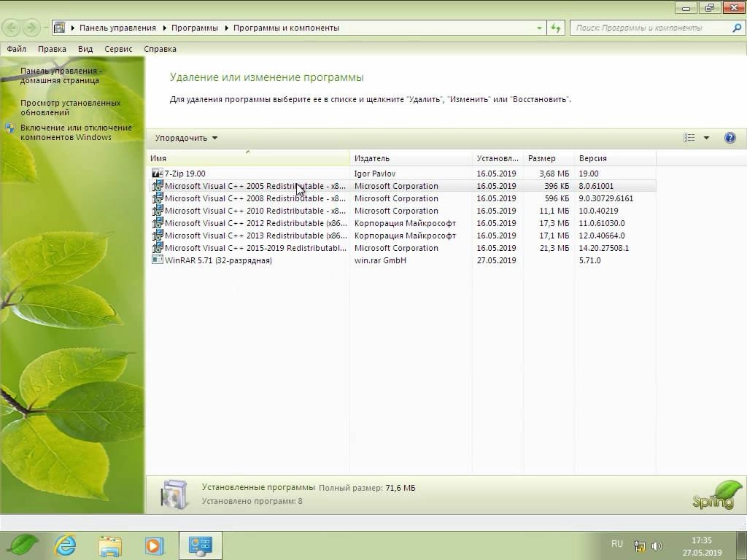Expand the view options dropdown arrow
Viewport: 747px width, 560px height.
(x=706, y=138)
